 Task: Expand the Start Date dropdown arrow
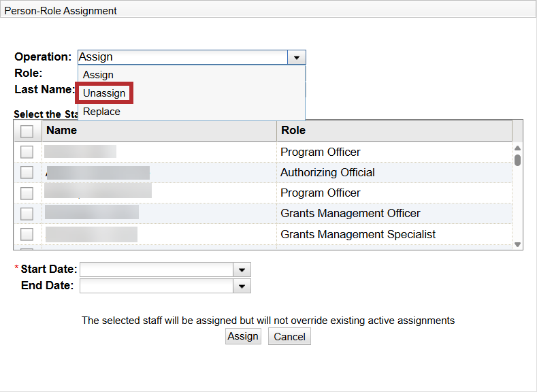click(x=242, y=270)
